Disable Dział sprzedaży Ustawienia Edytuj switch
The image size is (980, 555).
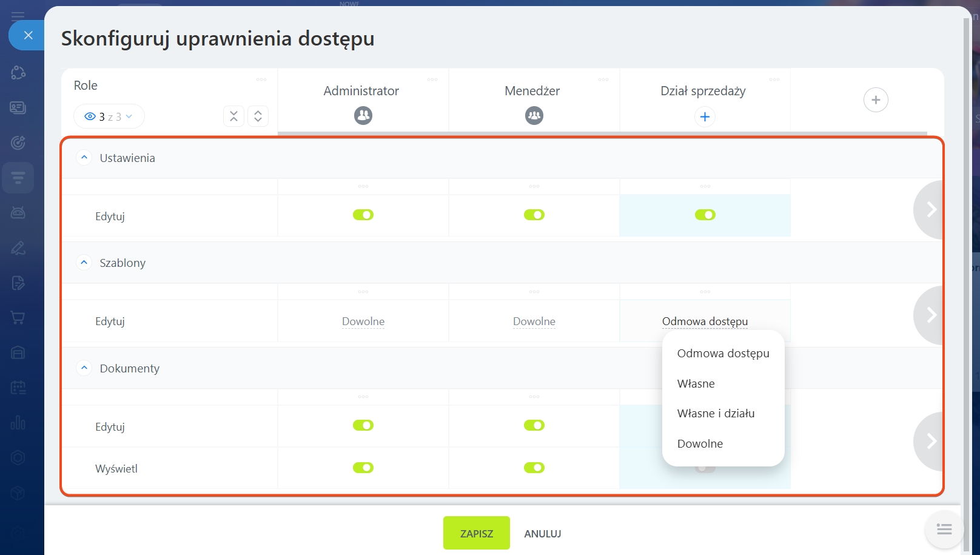tap(705, 215)
